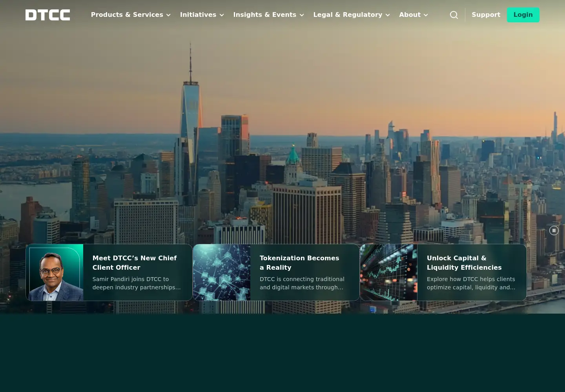The width and height of the screenshot is (565, 392).
Task: Click 'DTCC is connecting traditional' description text
Action: pyautogui.click(x=302, y=283)
